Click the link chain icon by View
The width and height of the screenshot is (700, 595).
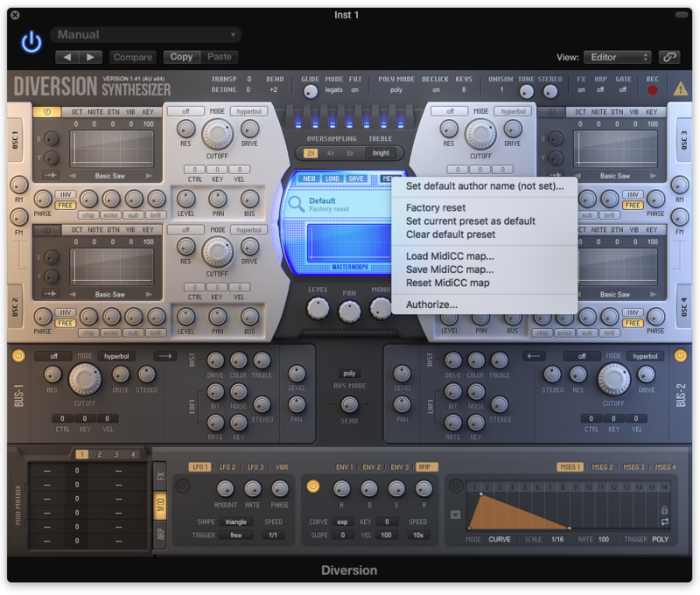(670, 57)
